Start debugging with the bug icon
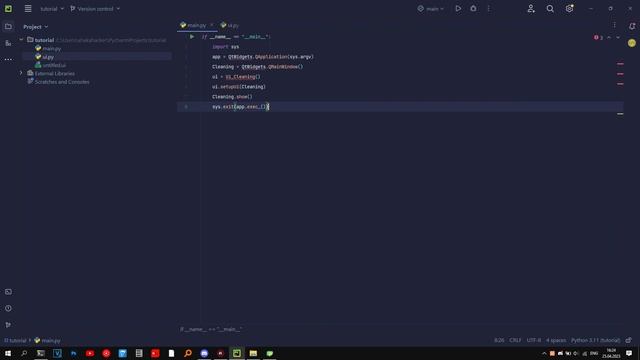640x360 pixels. coord(473,9)
